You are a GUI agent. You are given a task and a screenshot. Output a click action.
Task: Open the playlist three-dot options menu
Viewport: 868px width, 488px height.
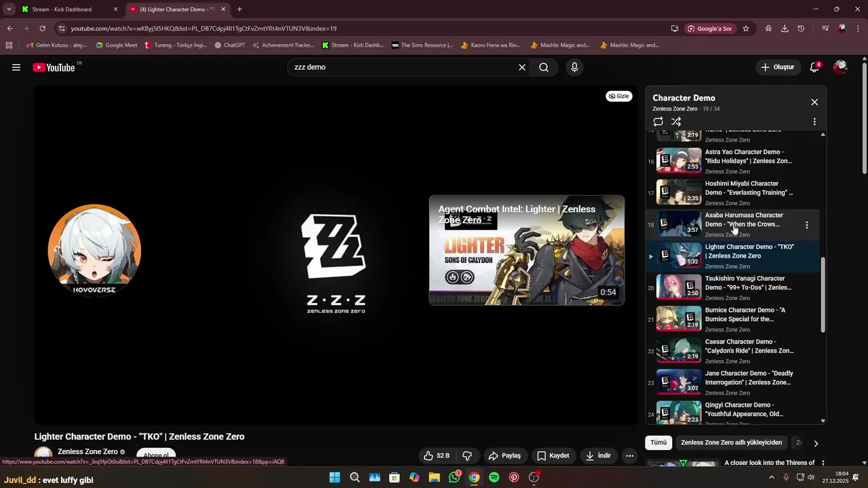tap(814, 122)
